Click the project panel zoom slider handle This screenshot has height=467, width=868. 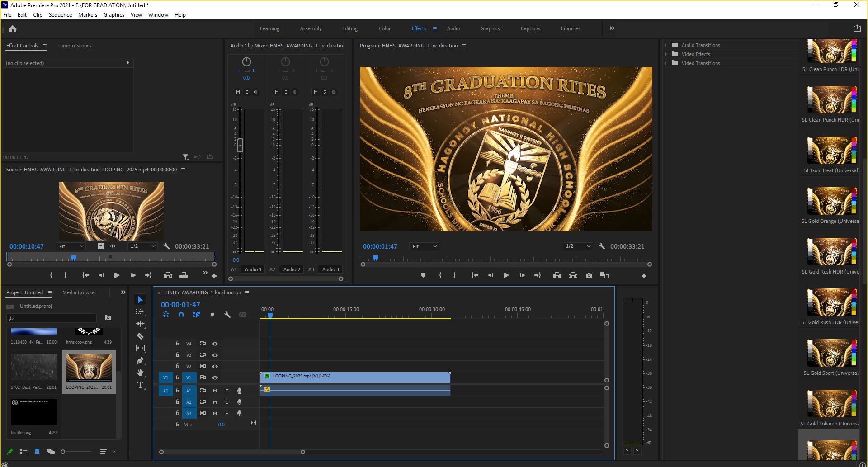[x=63, y=452]
